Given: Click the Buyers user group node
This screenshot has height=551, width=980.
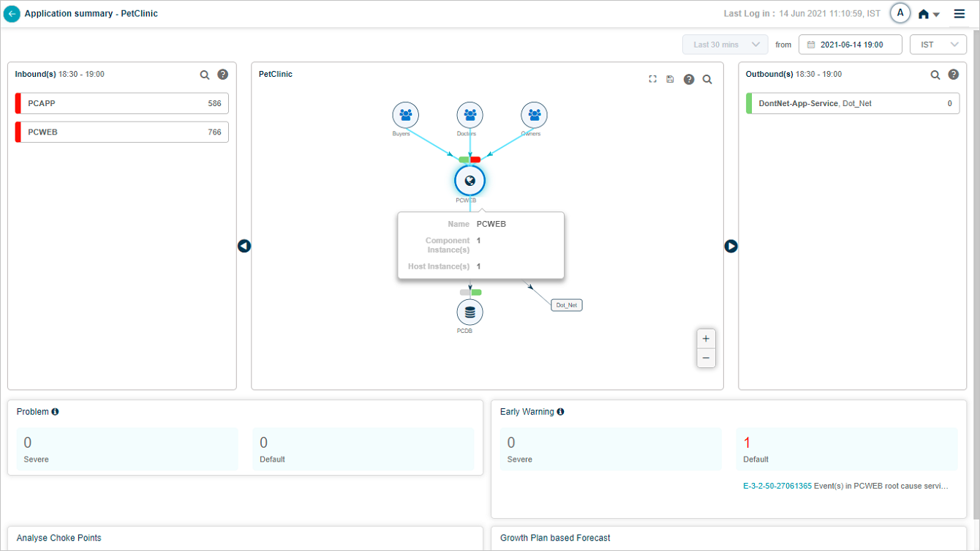Looking at the screenshot, I should (x=405, y=115).
